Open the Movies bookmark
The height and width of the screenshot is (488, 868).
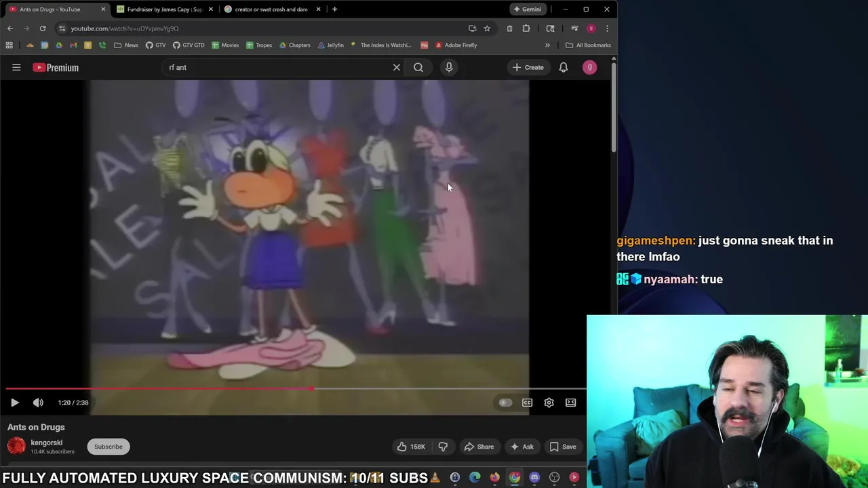[225, 45]
